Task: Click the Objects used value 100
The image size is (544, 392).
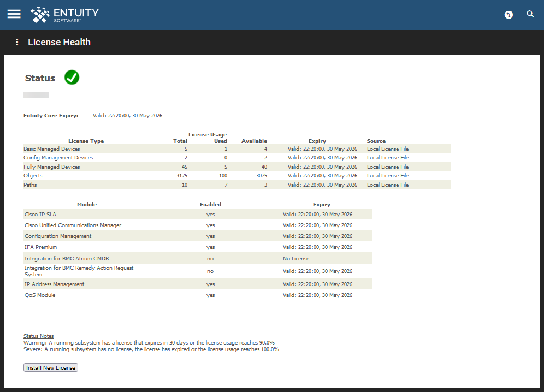Action: pos(223,176)
